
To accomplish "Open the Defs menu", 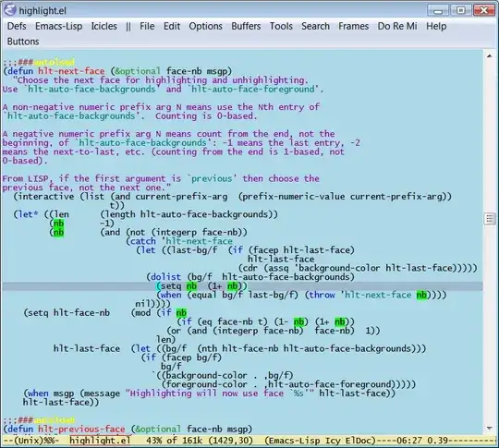I will pos(17,26).
